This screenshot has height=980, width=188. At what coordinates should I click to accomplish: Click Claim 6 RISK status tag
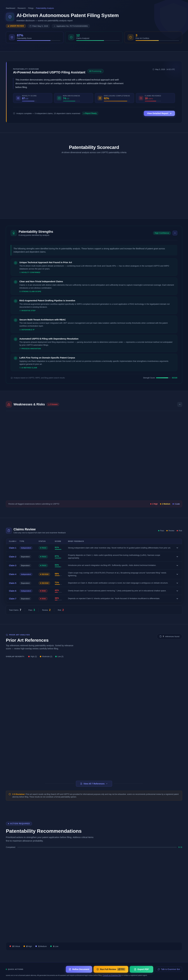[43, 591]
